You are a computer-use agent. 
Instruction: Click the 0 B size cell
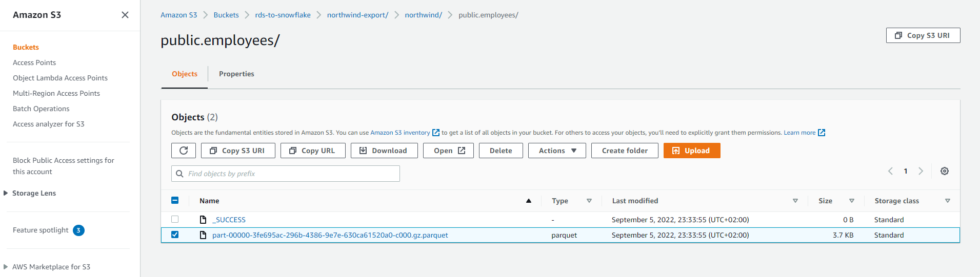[848, 220]
